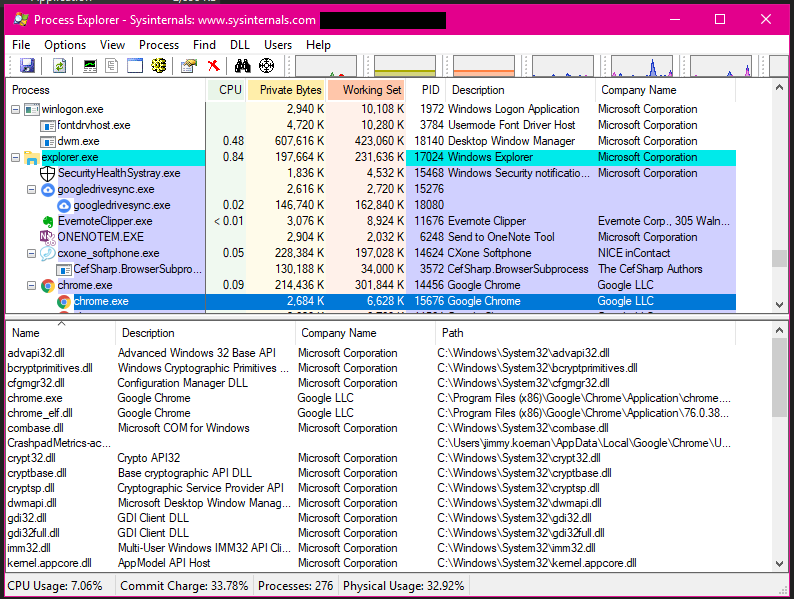Collapse the cxone_softphone.exe node

click(x=31, y=253)
